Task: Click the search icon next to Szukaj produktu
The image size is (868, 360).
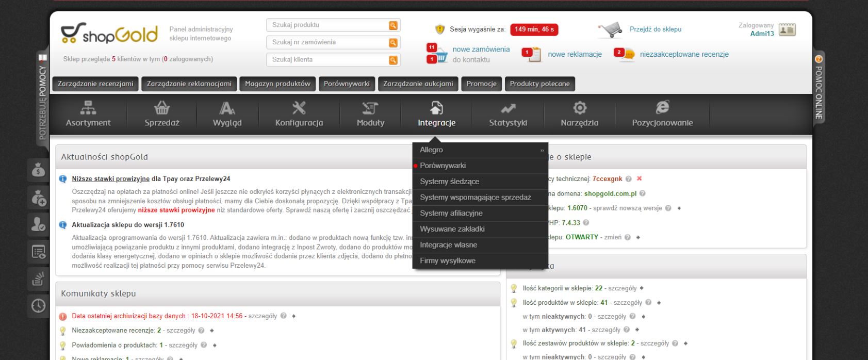Action: [393, 25]
